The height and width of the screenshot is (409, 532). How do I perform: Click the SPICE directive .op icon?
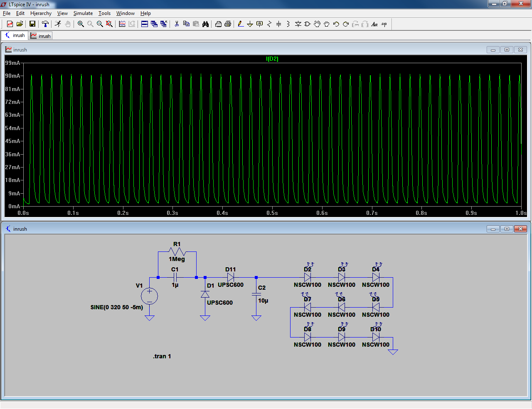[x=384, y=24]
